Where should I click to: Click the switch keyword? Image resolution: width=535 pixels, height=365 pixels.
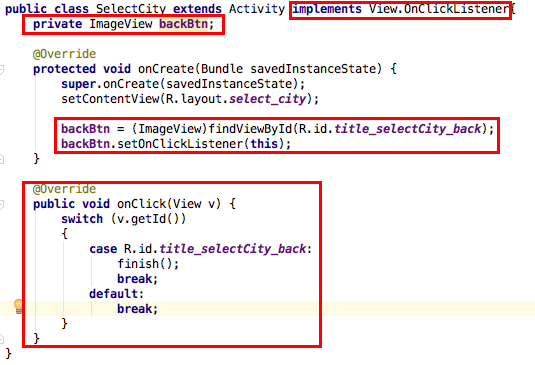[x=82, y=219]
